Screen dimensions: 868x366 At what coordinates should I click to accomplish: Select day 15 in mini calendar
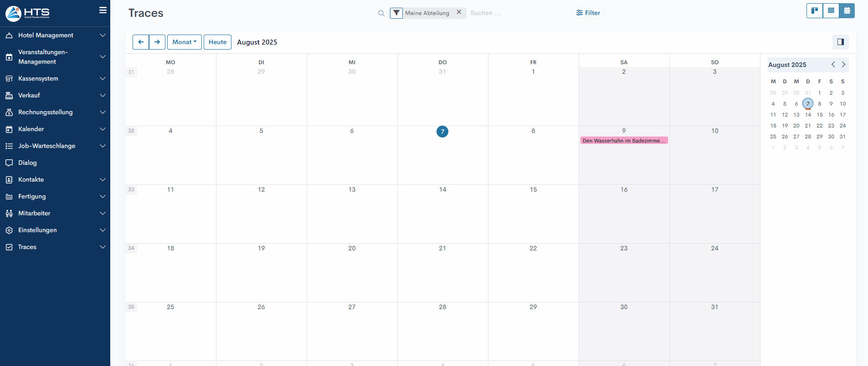[x=819, y=115]
